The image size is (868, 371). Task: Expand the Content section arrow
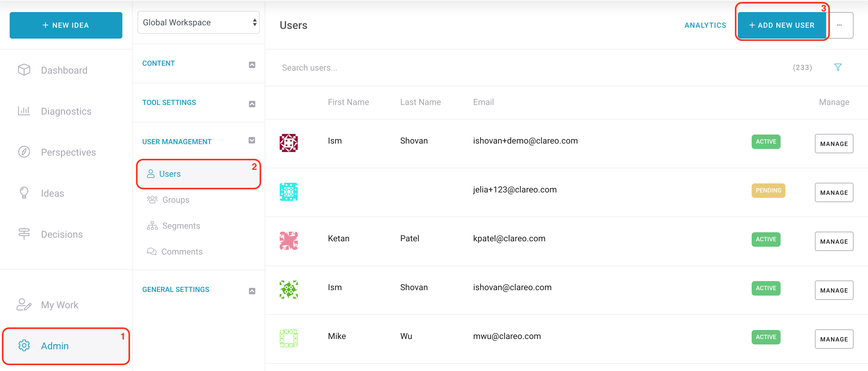pyautogui.click(x=252, y=65)
